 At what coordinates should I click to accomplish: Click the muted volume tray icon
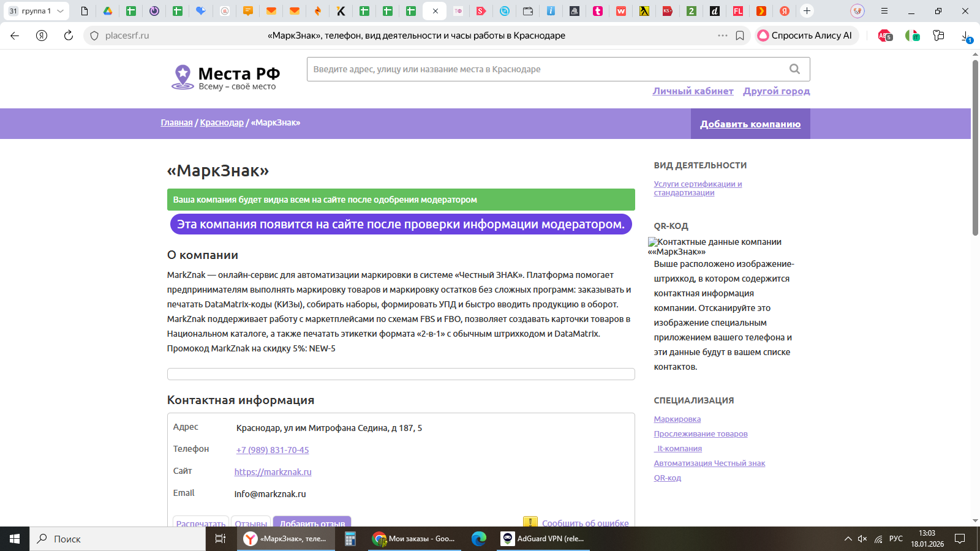(862, 539)
